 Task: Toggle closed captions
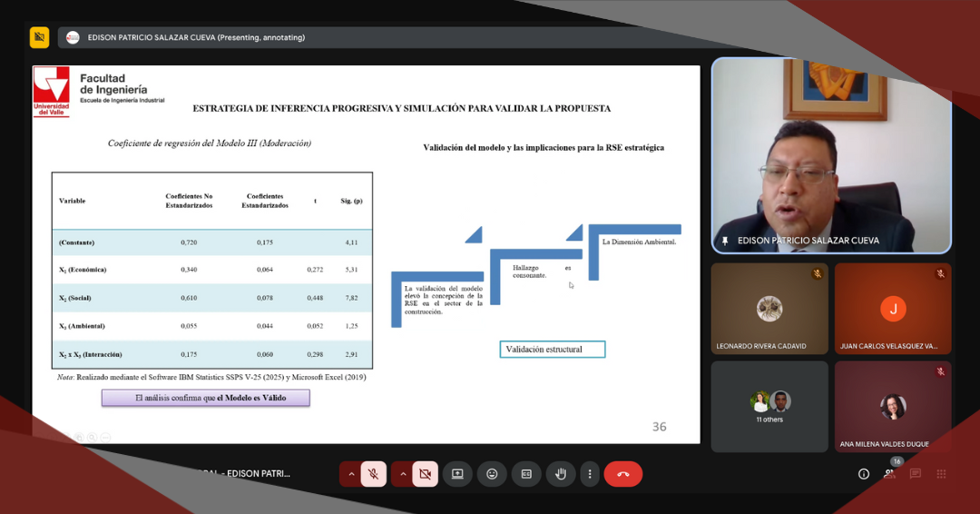[526, 474]
